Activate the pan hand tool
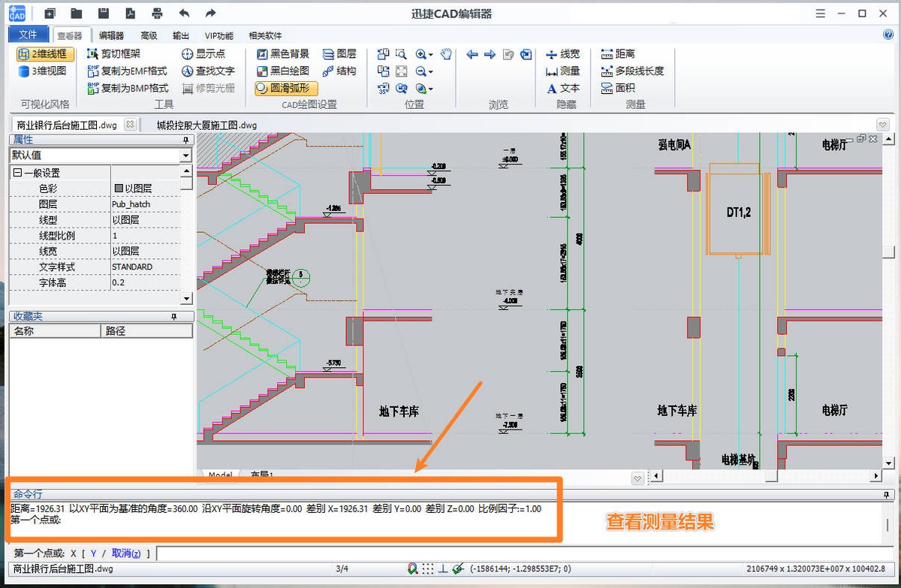This screenshot has width=901, height=588. tap(445, 55)
